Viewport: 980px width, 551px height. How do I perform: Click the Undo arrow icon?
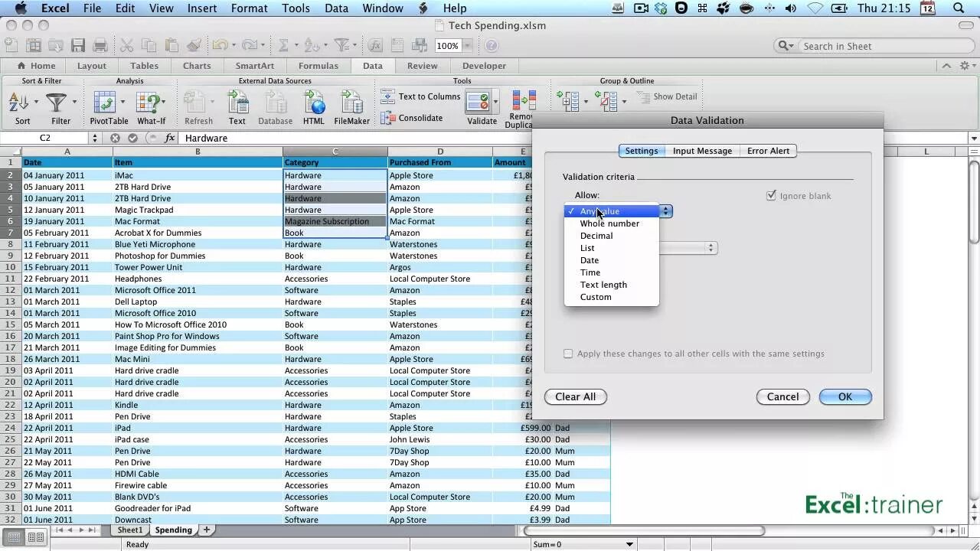click(219, 46)
